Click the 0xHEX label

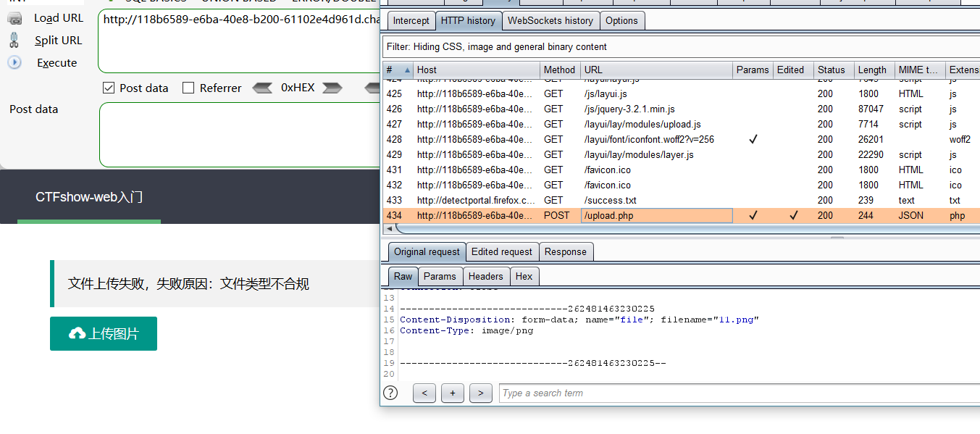tap(298, 88)
